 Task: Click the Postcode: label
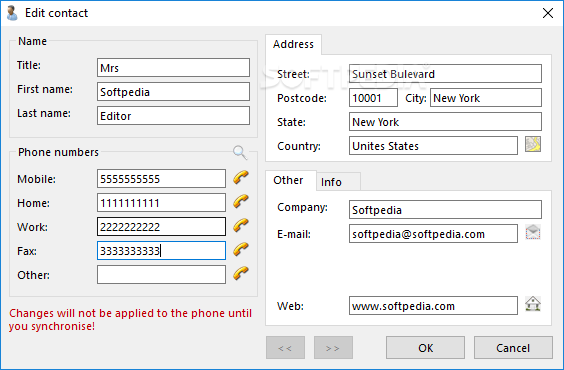302,98
